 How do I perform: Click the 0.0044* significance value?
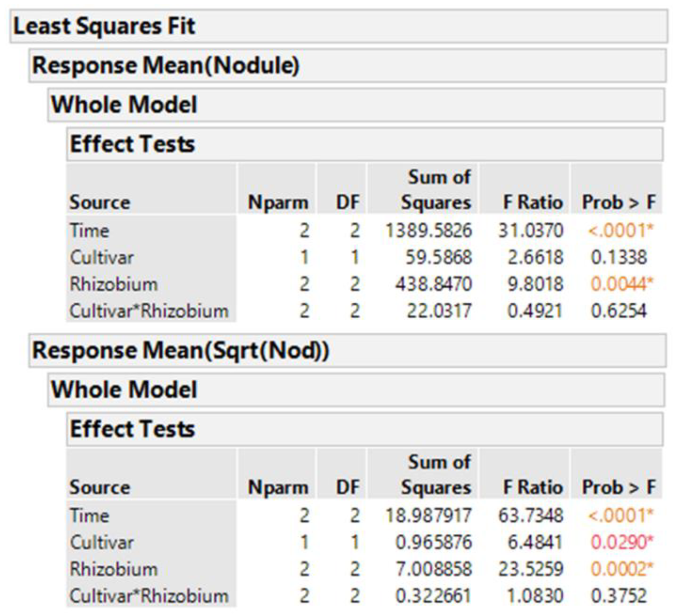point(621,284)
